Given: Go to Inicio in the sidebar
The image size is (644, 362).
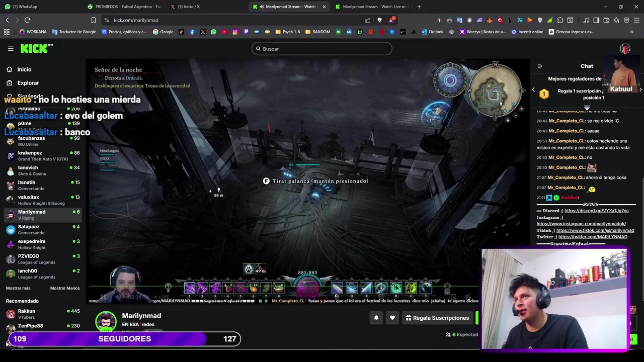Looking at the screenshot, I should click(x=24, y=69).
